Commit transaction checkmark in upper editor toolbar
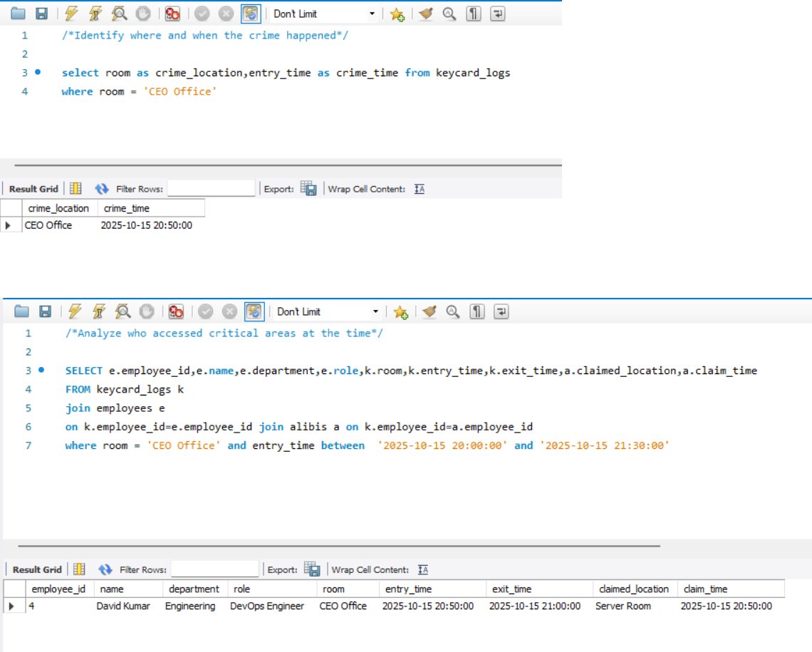Screen dimensions: 812x652 (x=202, y=14)
